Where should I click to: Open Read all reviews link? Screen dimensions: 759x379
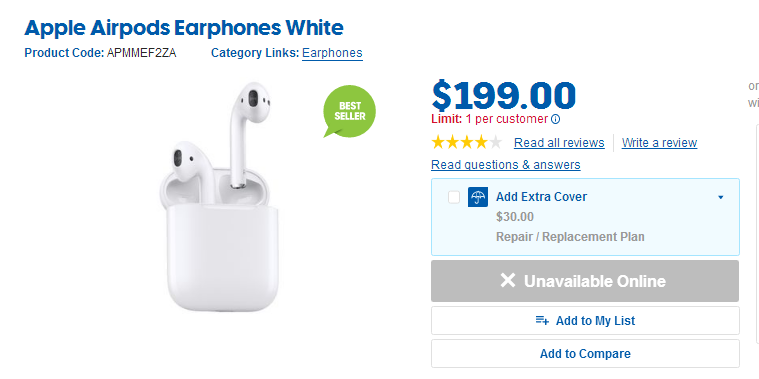pos(559,143)
